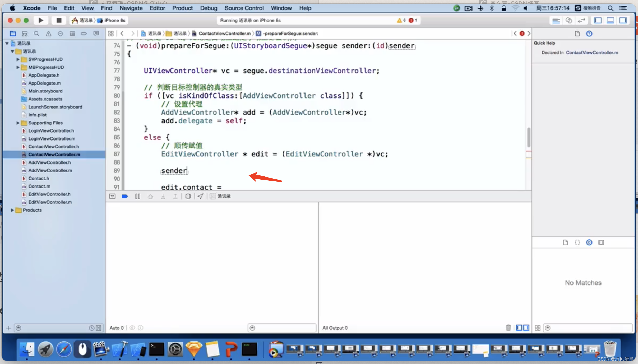Image resolution: width=638 pixels, height=364 pixels.
Task: Open the Find navigator magnifier
Action: tap(36, 34)
